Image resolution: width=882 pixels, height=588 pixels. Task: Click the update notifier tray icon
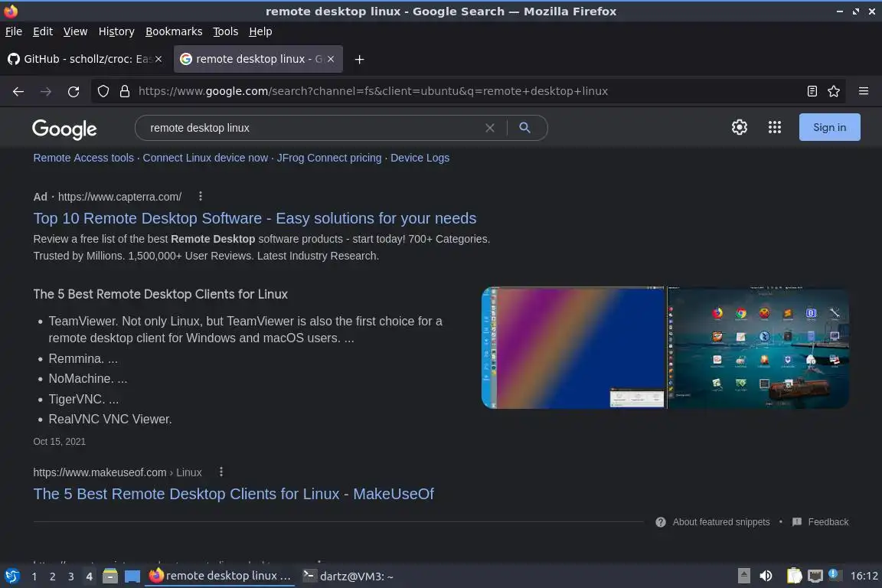(835, 575)
